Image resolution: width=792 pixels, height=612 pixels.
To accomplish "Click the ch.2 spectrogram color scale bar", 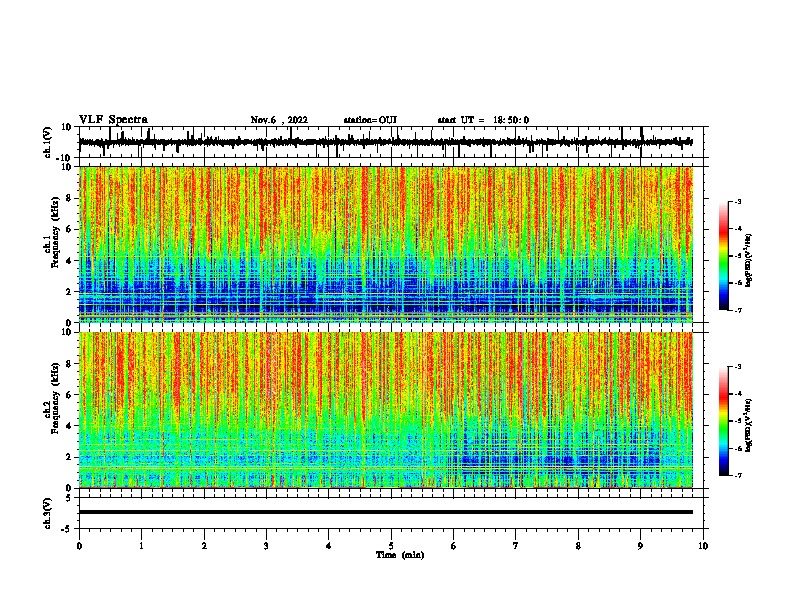I will pos(723,421).
